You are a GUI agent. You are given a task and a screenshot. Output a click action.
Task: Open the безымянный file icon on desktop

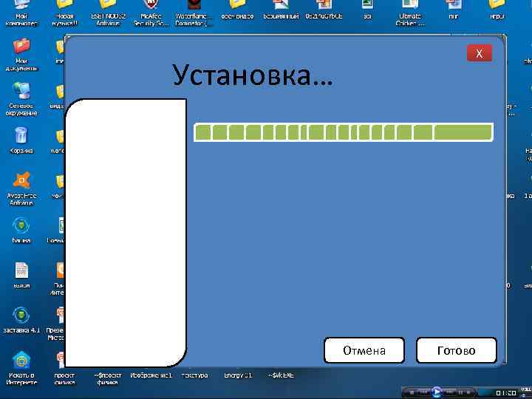281,10
